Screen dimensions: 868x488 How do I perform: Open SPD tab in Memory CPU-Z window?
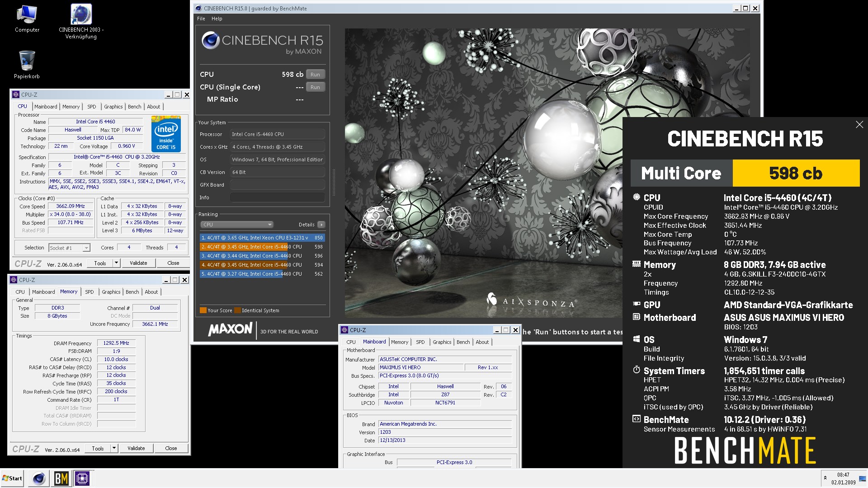[x=90, y=292]
